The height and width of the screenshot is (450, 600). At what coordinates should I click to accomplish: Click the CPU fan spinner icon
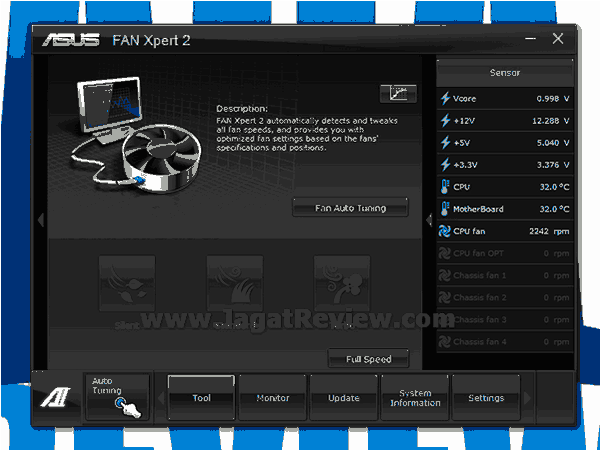[x=445, y=231]
